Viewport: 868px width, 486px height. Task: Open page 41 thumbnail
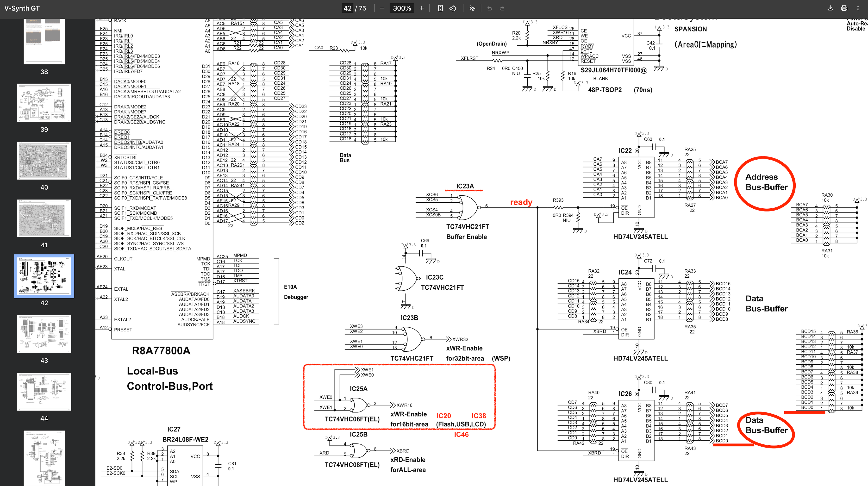[44, 218]
